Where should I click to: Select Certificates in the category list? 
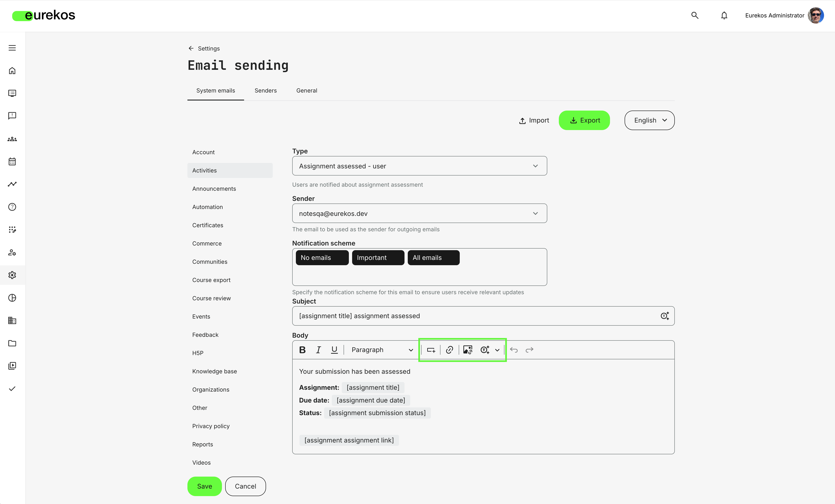(207, 225)
